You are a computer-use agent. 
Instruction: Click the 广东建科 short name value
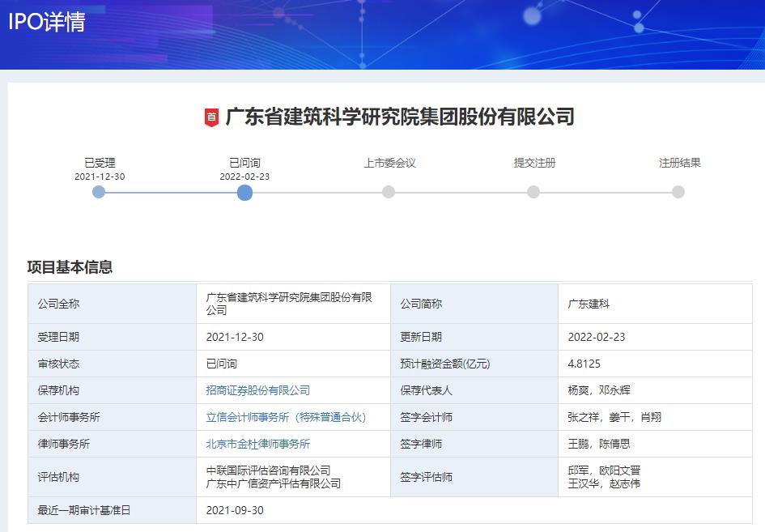point(589,304)
